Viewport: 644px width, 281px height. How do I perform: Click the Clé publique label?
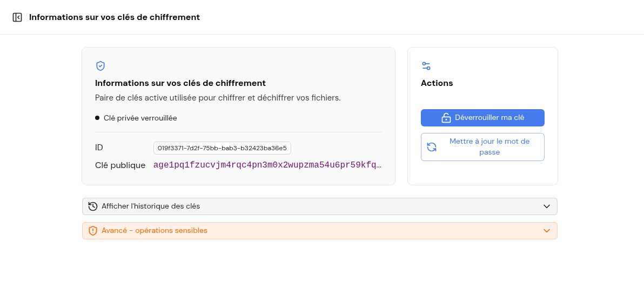[120, 165]
